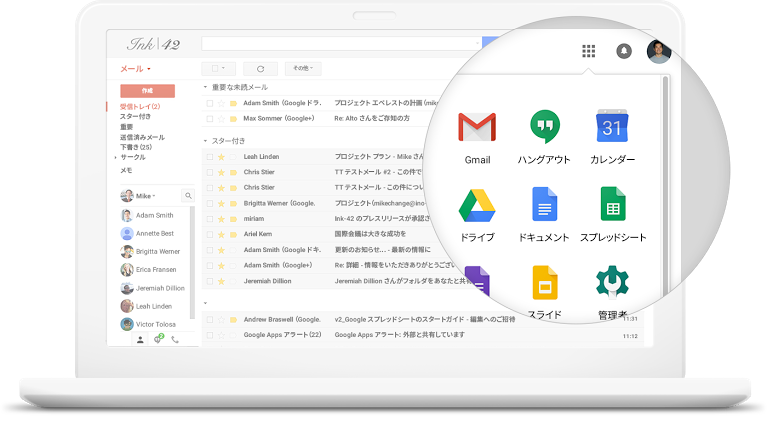Click the Ink 42 logo

point(154,44)
